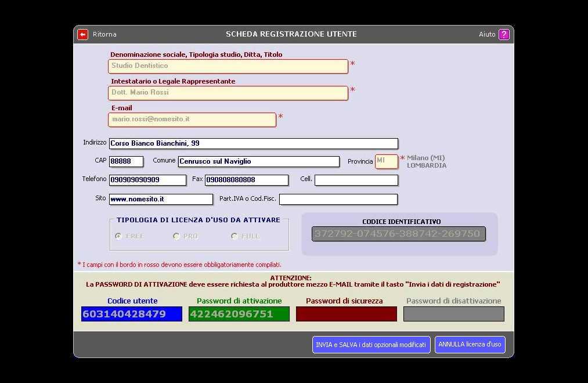Open help via the purple question mark icon
Image resolution: width=588 pixels, height=383 pixels.
[x=504, y=34]
